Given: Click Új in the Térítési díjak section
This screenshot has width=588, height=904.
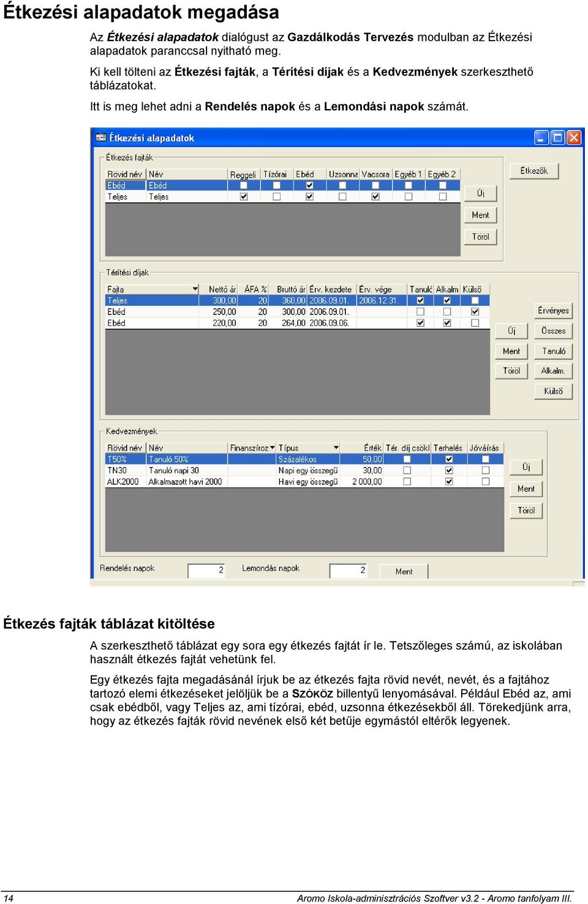Looking at the screenshot, I should [511, 331].
